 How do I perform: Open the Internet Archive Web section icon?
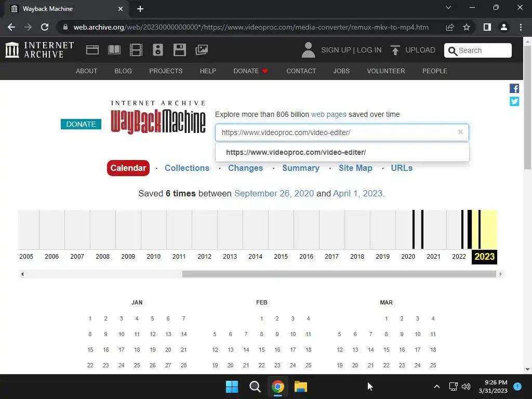tap(92, 50)
